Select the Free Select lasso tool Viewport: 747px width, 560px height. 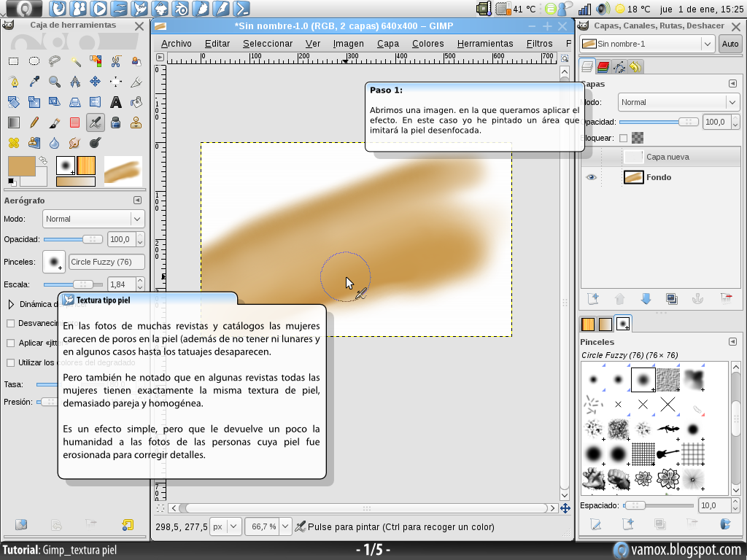55,61
